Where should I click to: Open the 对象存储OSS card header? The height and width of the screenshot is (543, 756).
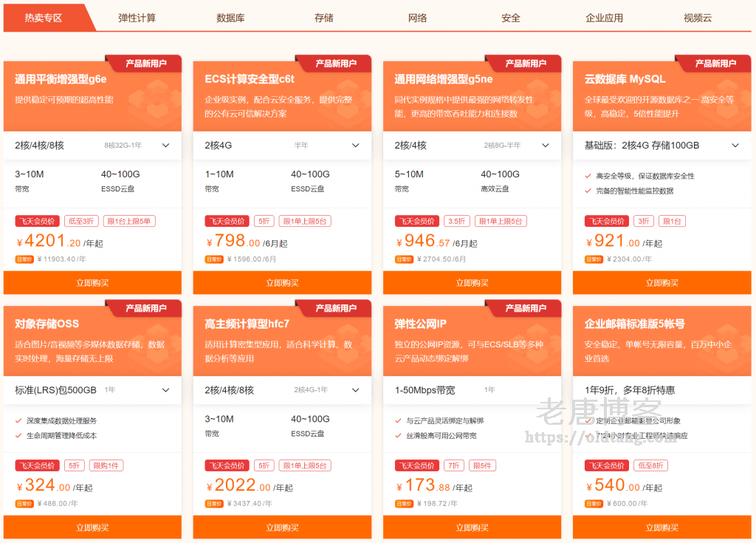pos(47,324)
